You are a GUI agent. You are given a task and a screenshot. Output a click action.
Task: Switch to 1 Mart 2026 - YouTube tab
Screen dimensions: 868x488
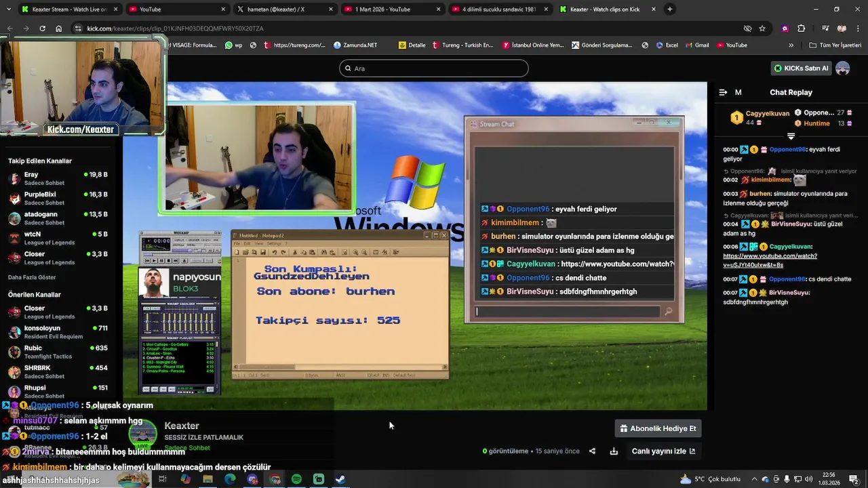(x=392, y=9)
